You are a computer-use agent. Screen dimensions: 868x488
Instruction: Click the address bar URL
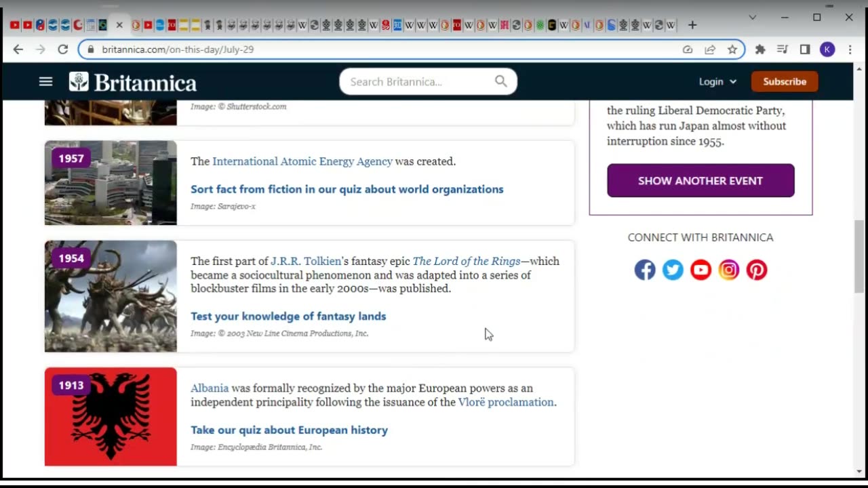pyautogui.click(x=178, y=49)
